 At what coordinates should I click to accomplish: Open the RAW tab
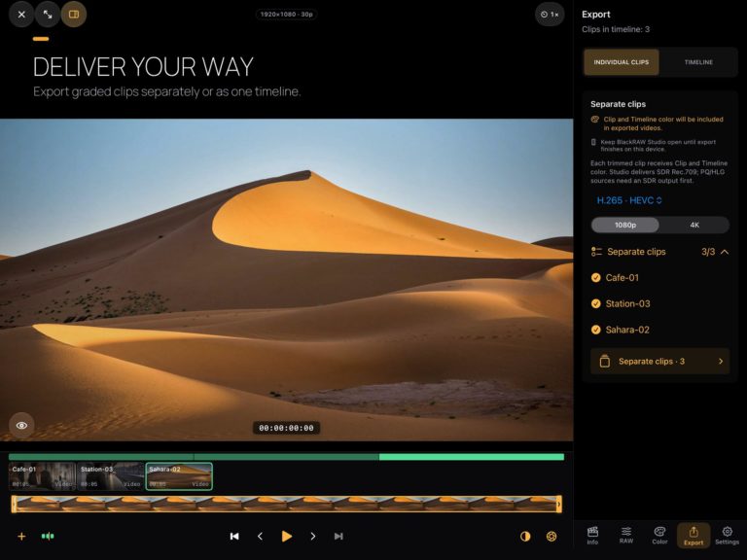click(x=626, y=536)
